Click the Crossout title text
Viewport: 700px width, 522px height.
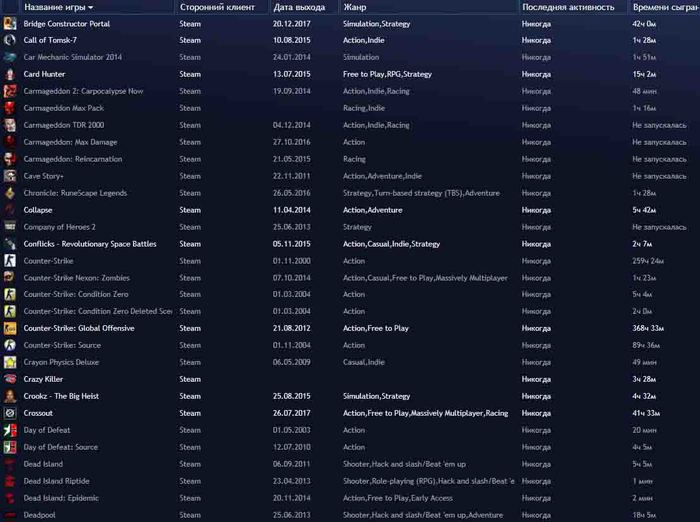click(38, 413)
